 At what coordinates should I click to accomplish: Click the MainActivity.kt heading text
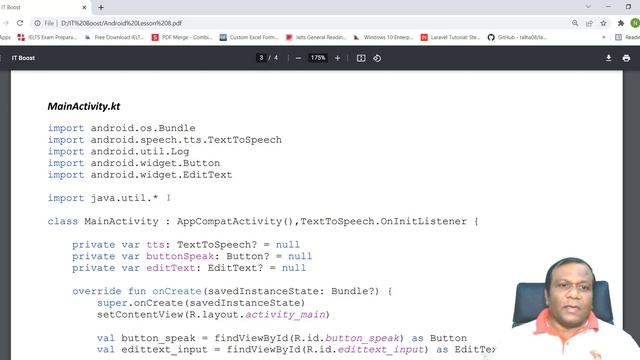[84, 107]
